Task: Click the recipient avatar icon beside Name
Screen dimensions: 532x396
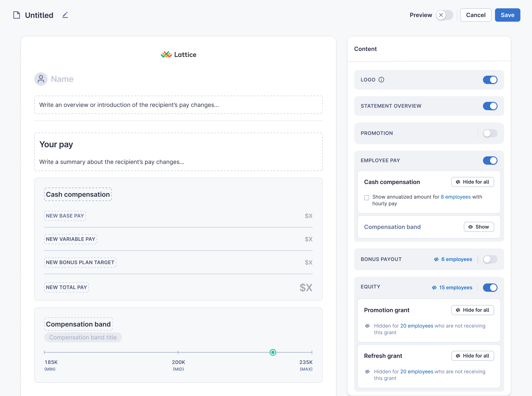Action: click(x=41, y=79)
